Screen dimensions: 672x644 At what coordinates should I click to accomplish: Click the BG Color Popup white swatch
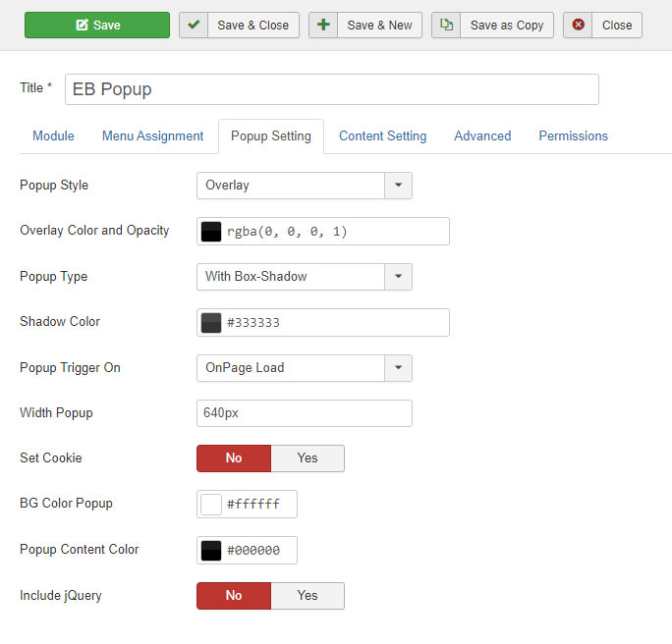click(211, 505)
